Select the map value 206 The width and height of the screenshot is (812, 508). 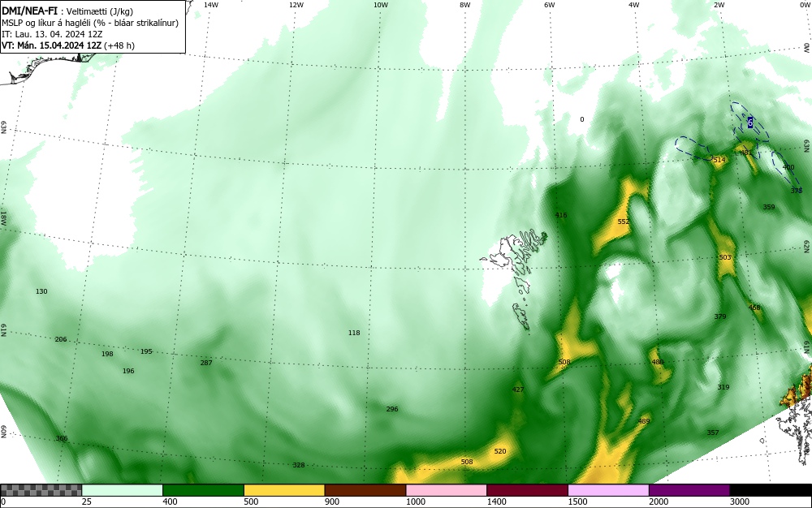[61, 339]
